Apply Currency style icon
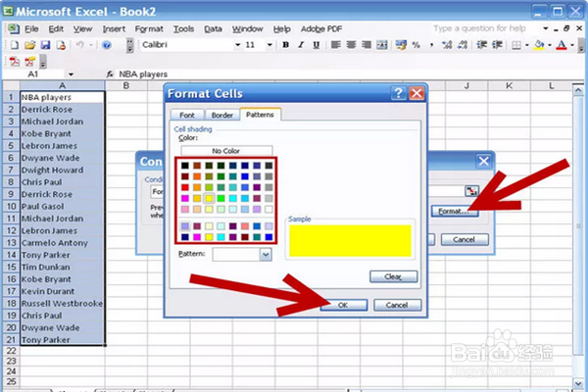This screenshot has width=588, height=392. 401,45
